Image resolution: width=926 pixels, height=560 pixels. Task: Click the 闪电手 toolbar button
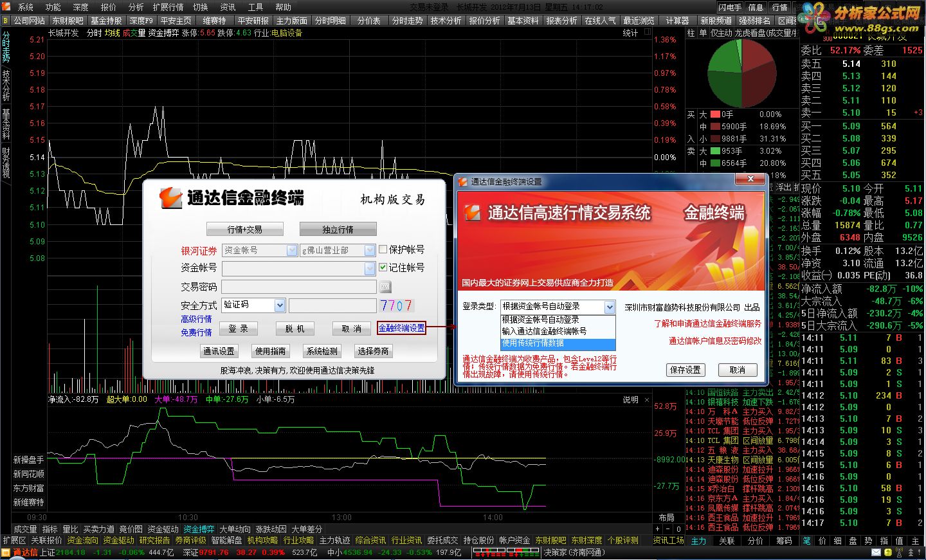pos(730,7)
